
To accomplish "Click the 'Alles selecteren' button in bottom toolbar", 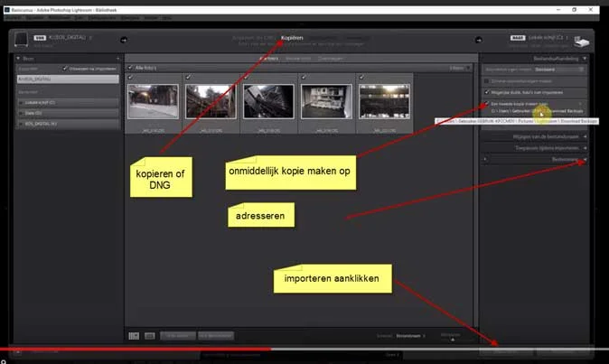I will (x=177, y=336).
